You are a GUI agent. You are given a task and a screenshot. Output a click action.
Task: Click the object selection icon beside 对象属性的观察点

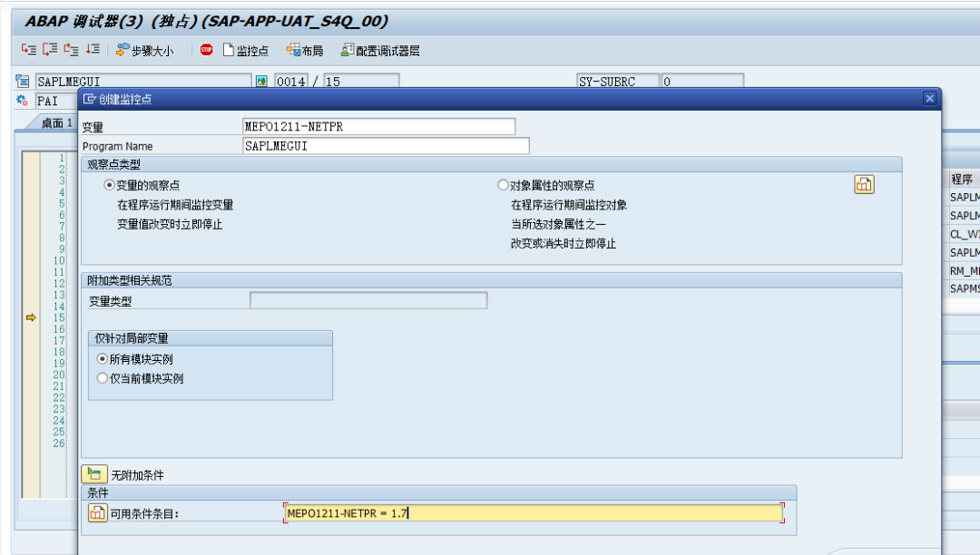click(x=864, y=184)
